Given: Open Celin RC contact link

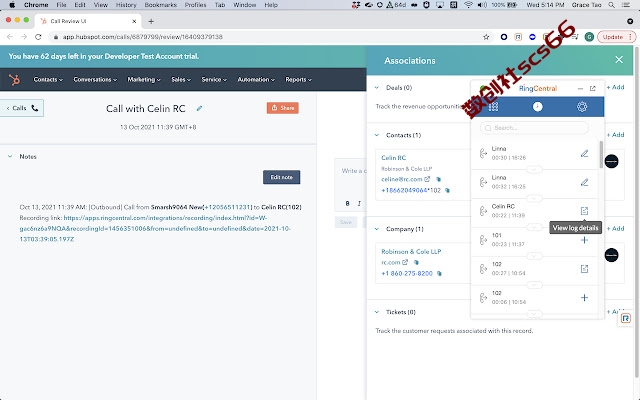Looking at the screenshot, I should [x=393, y=158].
